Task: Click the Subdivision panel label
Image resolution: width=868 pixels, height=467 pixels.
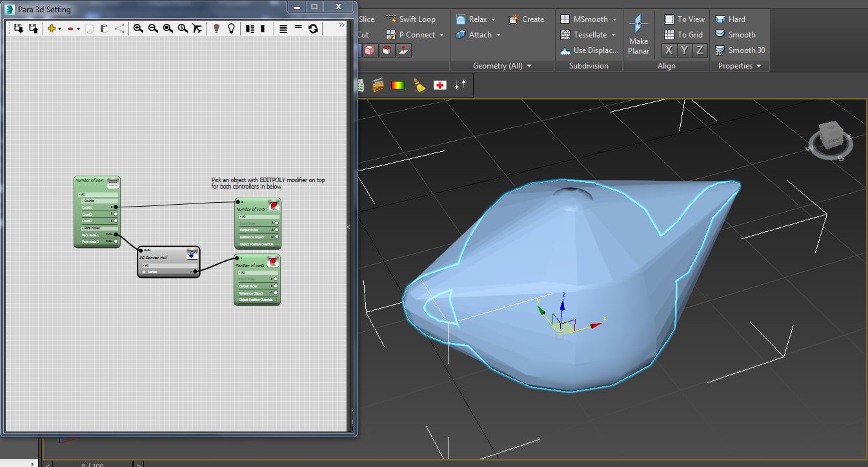Action: tap(589, 65)
